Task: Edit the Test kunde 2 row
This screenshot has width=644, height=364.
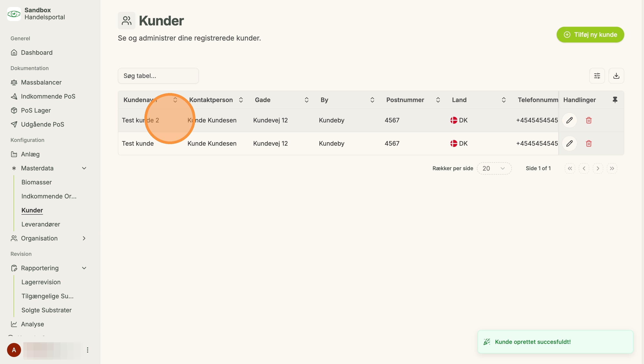Action: [x=570, y=120]
